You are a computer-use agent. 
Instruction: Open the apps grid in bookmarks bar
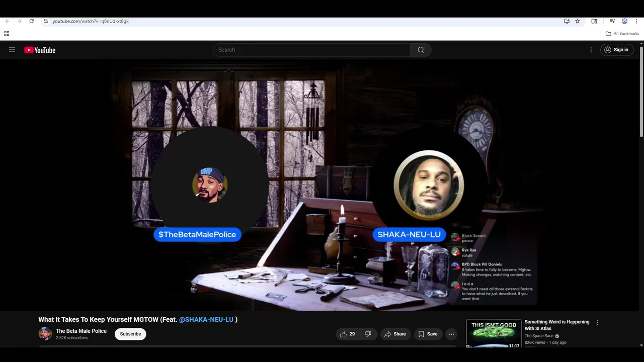7,34
